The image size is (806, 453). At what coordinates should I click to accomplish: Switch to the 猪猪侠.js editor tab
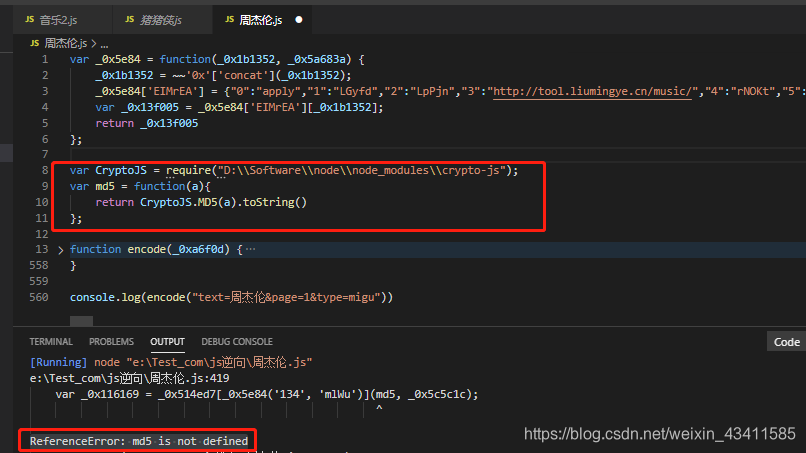[x=162, y=20]
